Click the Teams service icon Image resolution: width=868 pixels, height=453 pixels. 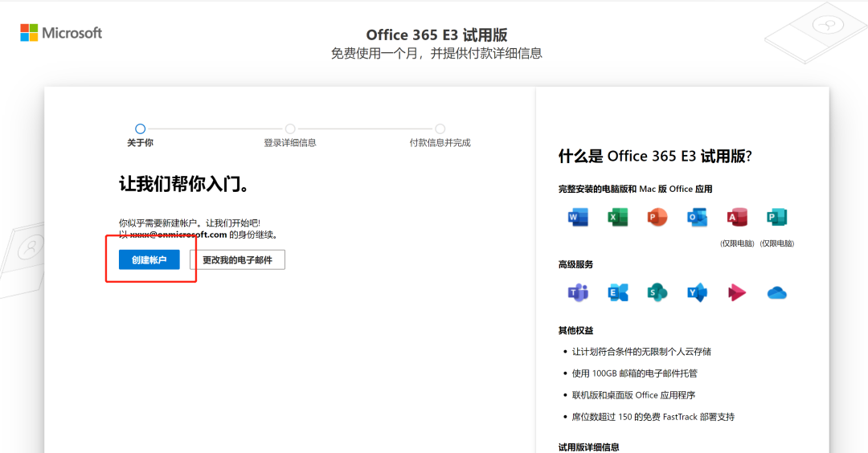click(578, 292)
